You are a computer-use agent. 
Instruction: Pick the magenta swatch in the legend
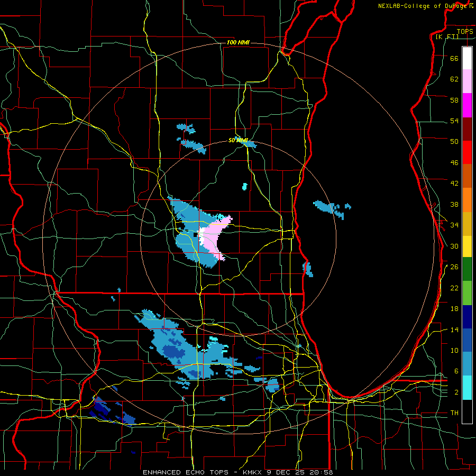point(467,105)
